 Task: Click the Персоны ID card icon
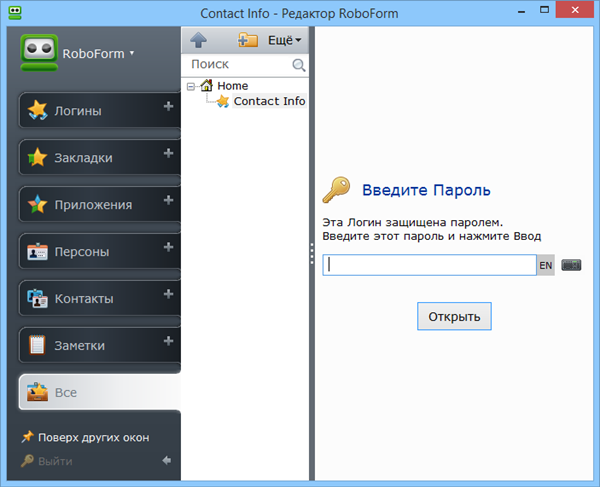pos(37,252)
